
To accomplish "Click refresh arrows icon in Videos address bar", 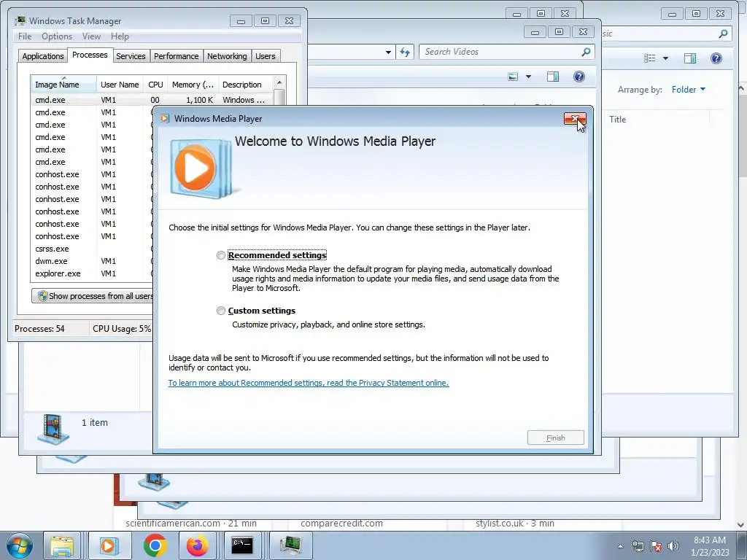I will [404, 52].
